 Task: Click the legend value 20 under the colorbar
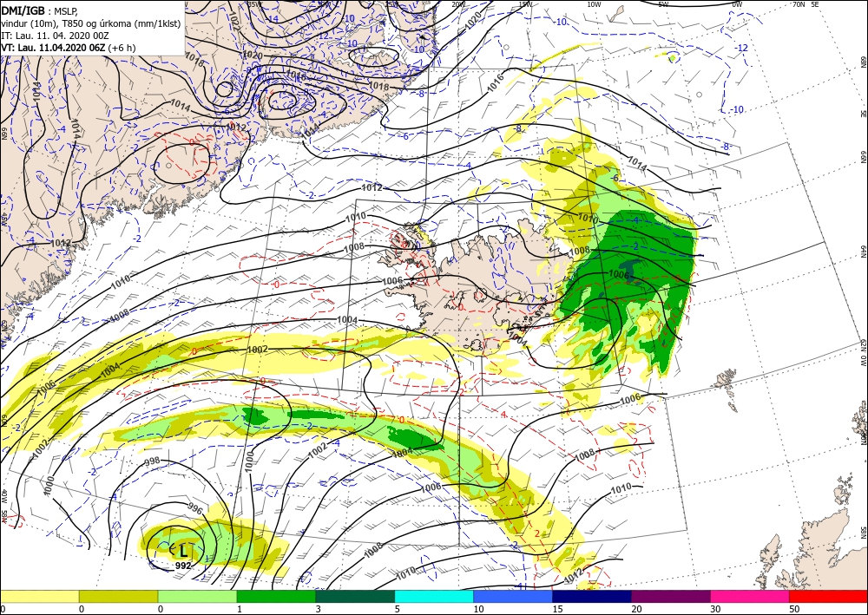(636, 609)
